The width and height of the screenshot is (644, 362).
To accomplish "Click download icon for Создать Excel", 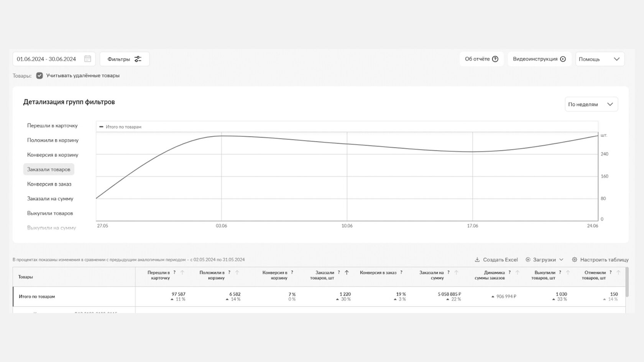I will (477, 260).
